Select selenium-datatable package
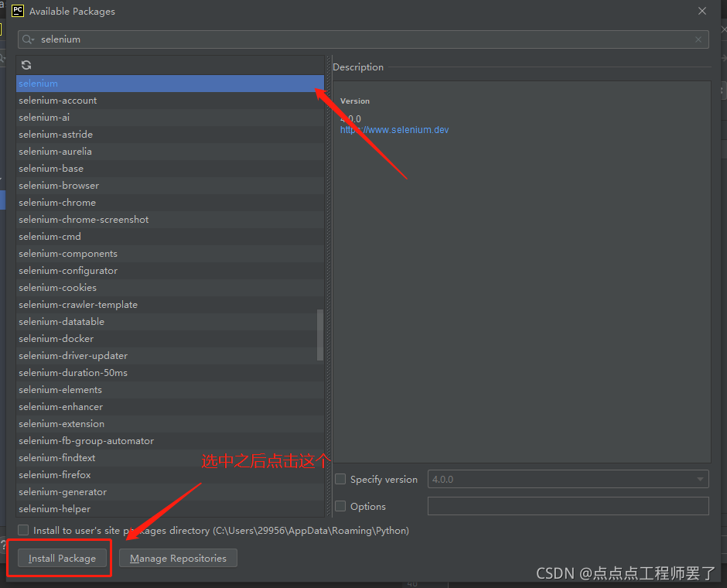This screenshot has width=727, height=588. [x=169, y=321]
